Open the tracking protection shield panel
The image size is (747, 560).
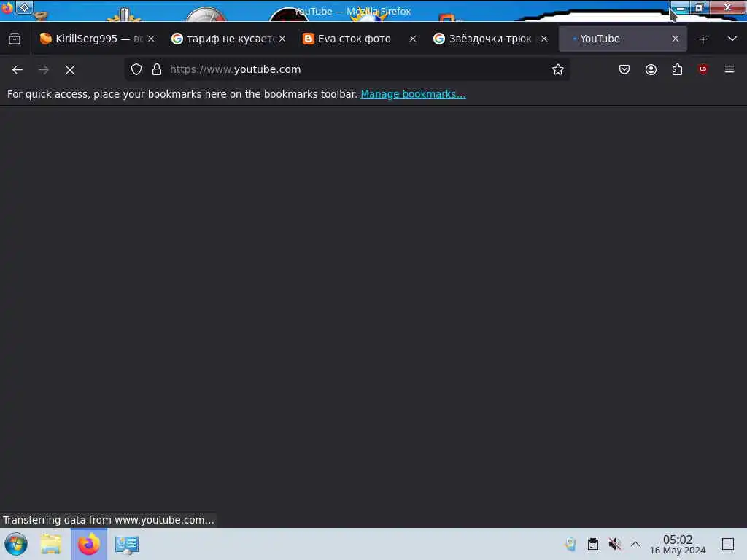pos(136,69)
